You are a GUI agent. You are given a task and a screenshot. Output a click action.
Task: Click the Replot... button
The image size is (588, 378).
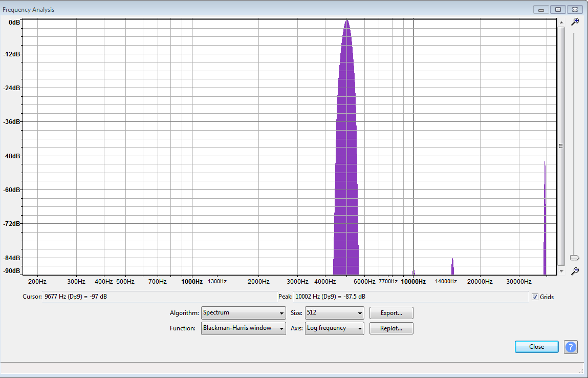391,328
